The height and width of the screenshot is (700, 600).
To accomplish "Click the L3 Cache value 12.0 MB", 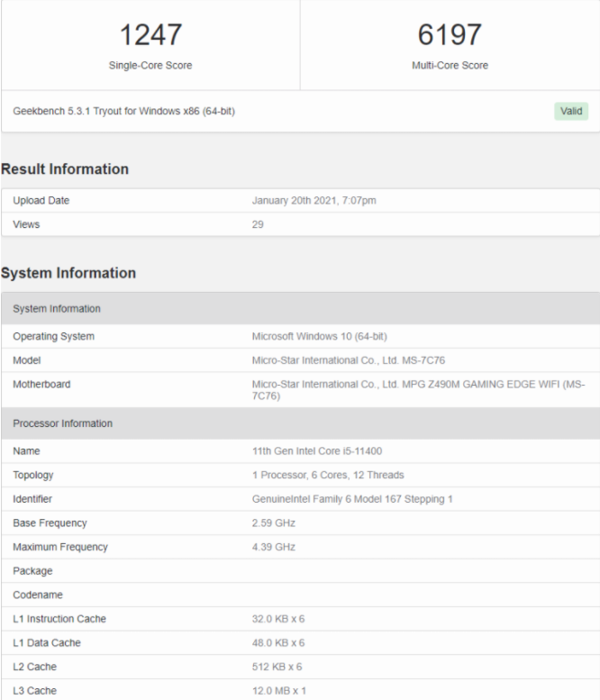I will pyautogui.click(x=278, y=690).
